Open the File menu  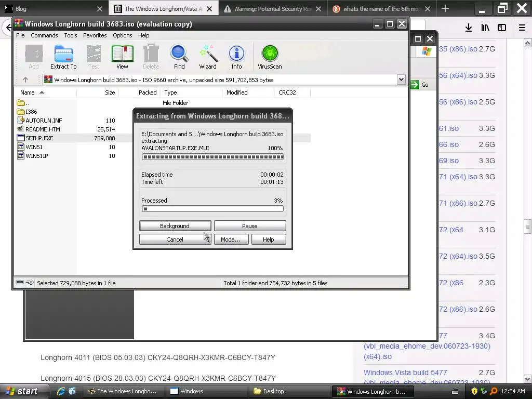20,35
